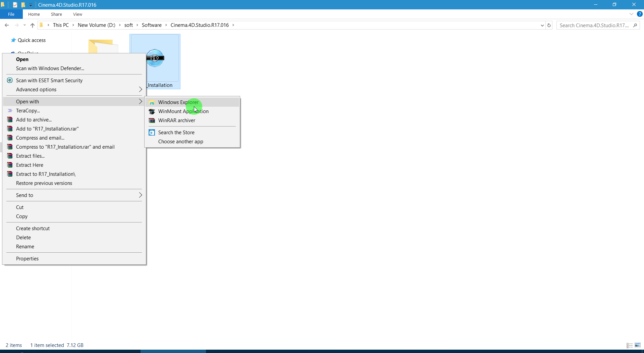Select the folder thumbnail beside ISO file
Image resolution: width=644 pixels, height=353 pixels.
click(103, 46)
